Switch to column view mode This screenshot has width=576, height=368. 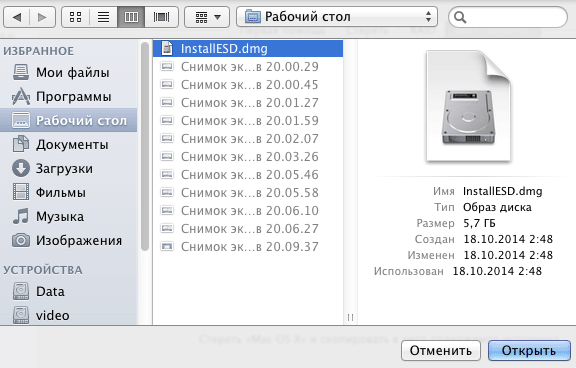click(131, 17)
